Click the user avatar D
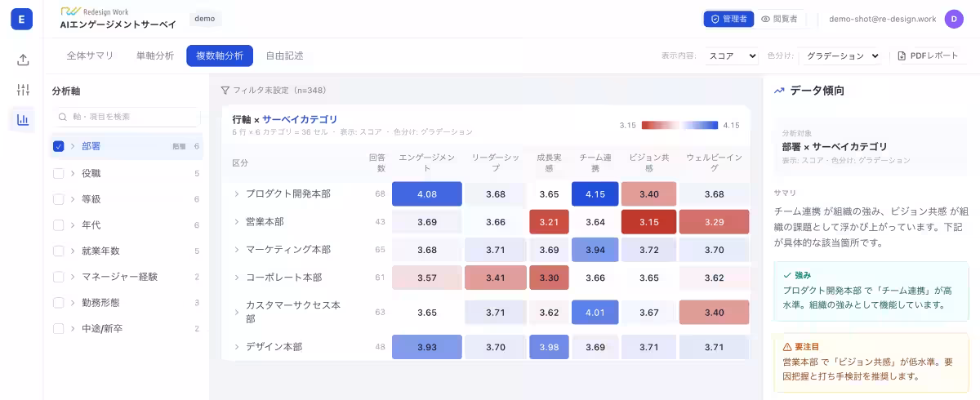 pos(954,19)
